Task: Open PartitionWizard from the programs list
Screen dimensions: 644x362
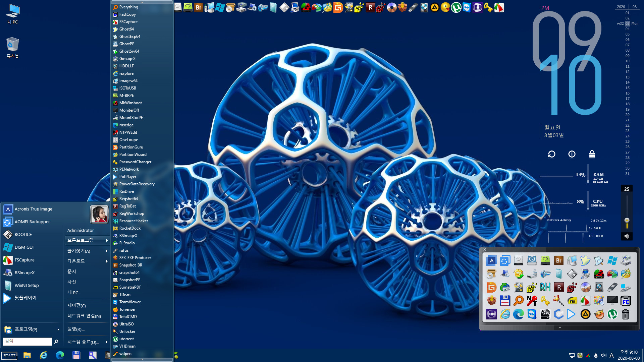Action: click(x=142, y=155)
